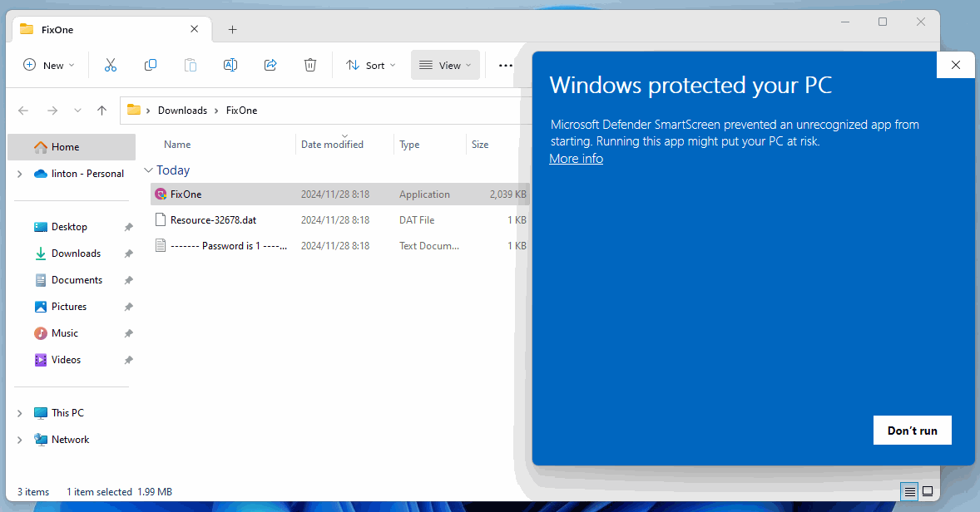Screen dimensions: 980x512
Task: Go forward with the right arrow
Action: tap(52, 111)
